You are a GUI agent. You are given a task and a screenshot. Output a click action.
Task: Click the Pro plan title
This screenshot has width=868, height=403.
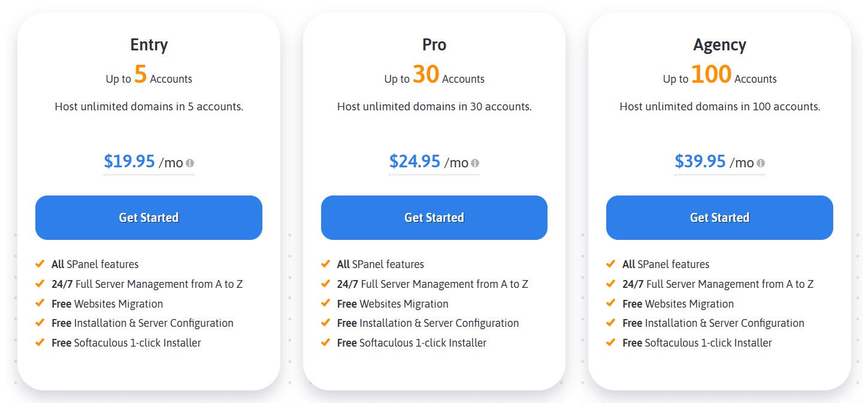434,44
